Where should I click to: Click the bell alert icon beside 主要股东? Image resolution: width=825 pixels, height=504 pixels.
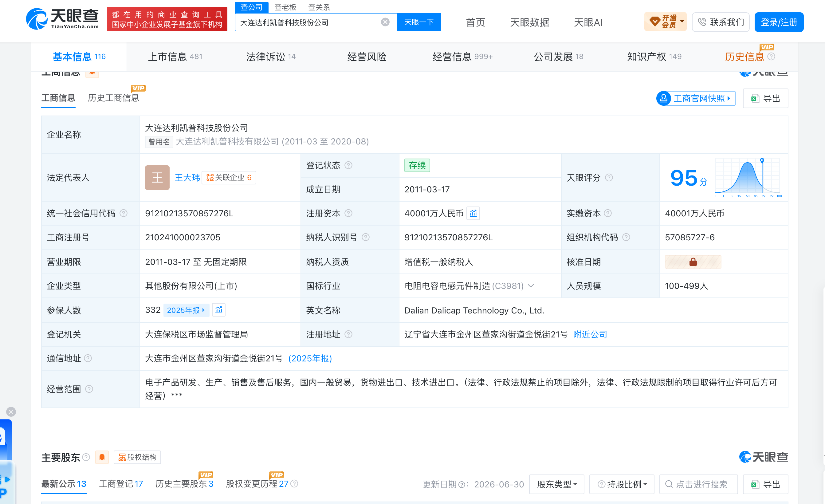(102, 457)
